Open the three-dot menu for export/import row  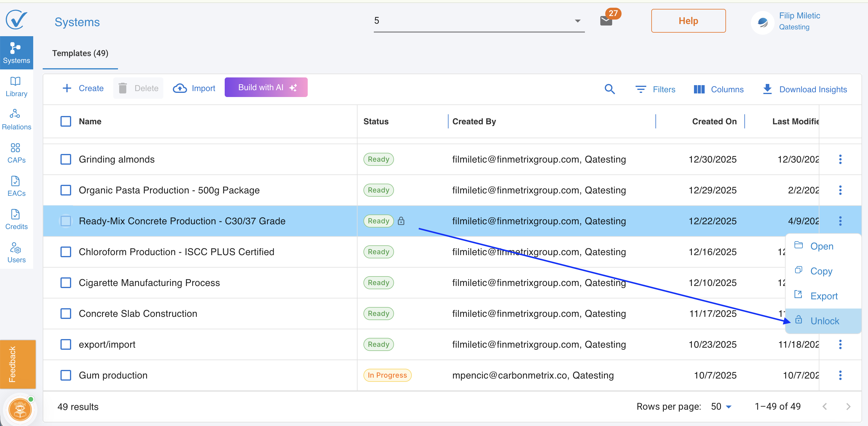click(x=840, y=344)
